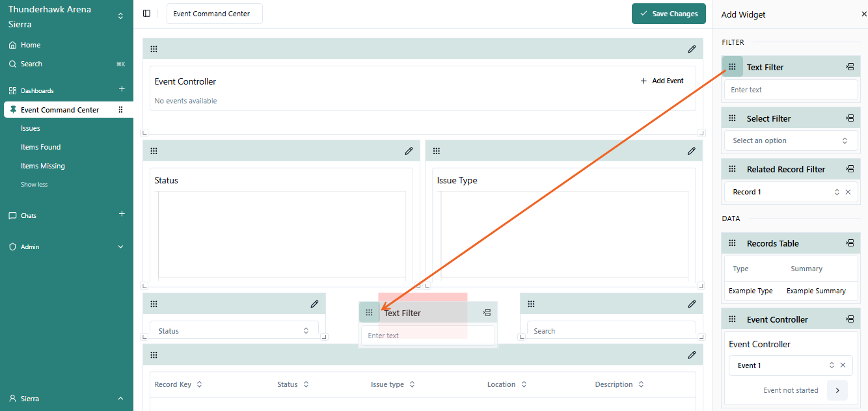The image size is (868, 411).
Task: Expand the Admin section chevron
Action: [120, 247]
